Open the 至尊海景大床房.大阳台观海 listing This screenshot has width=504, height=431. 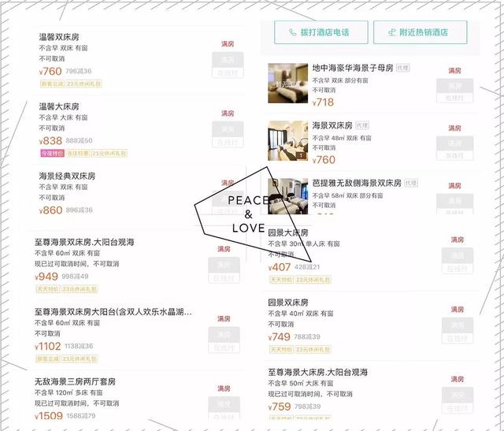point(369,394)
